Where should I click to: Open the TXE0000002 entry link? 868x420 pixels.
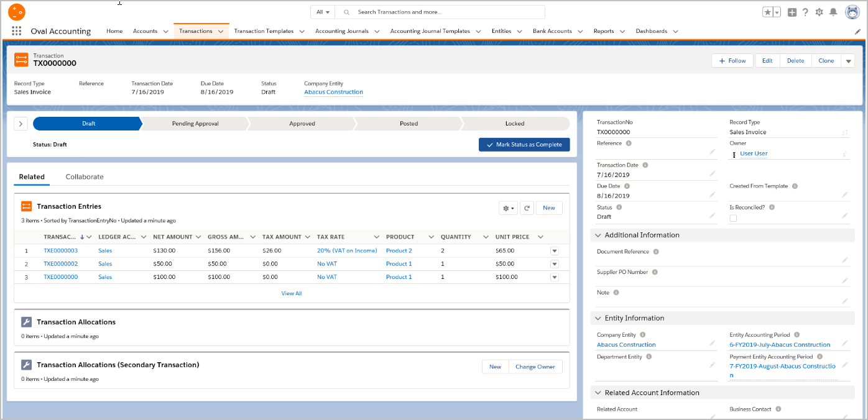click(x=61, y=264)
